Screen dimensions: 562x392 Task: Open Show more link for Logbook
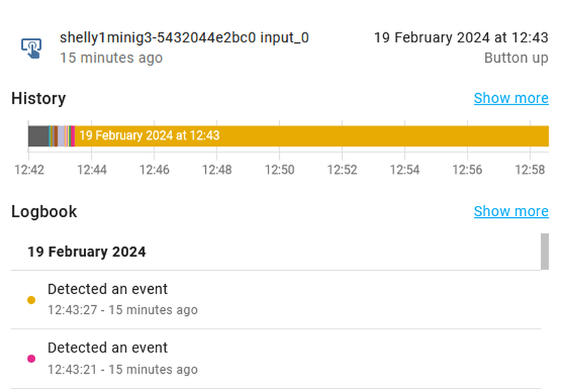[x=511, y=212]
